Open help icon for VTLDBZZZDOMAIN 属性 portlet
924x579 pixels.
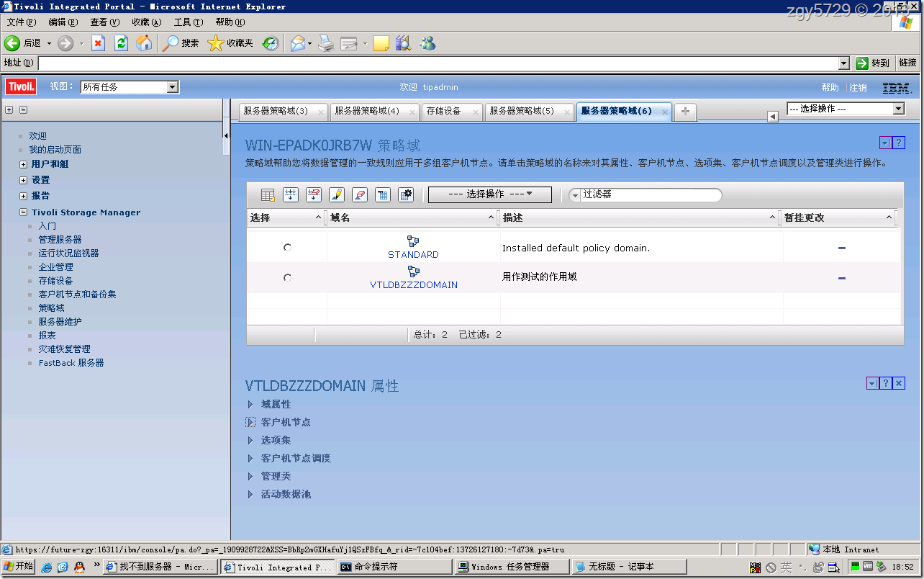click(x=886, y=383)
